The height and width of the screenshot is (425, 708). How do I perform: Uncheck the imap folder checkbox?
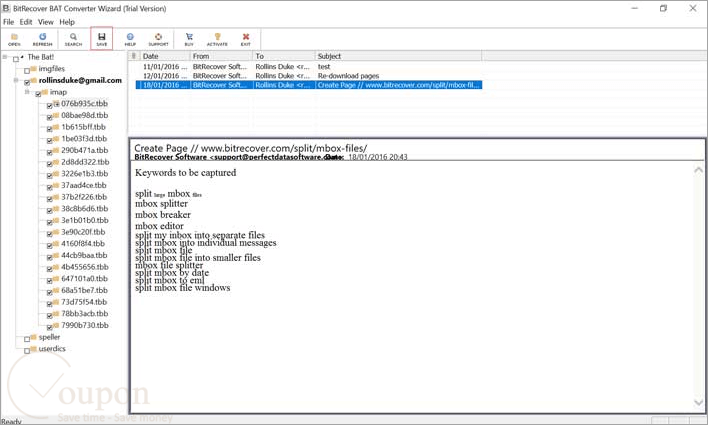click(x=38, y=94)
